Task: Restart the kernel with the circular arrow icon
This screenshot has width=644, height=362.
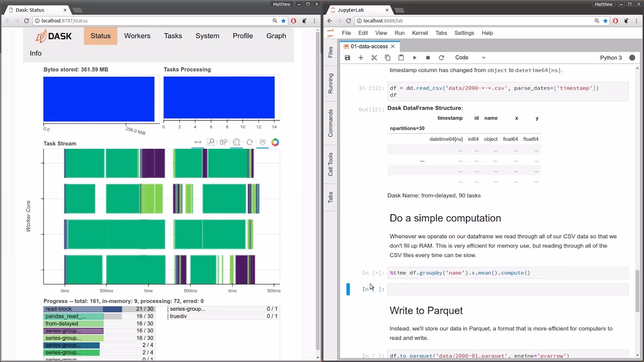Action: [441, 57]
